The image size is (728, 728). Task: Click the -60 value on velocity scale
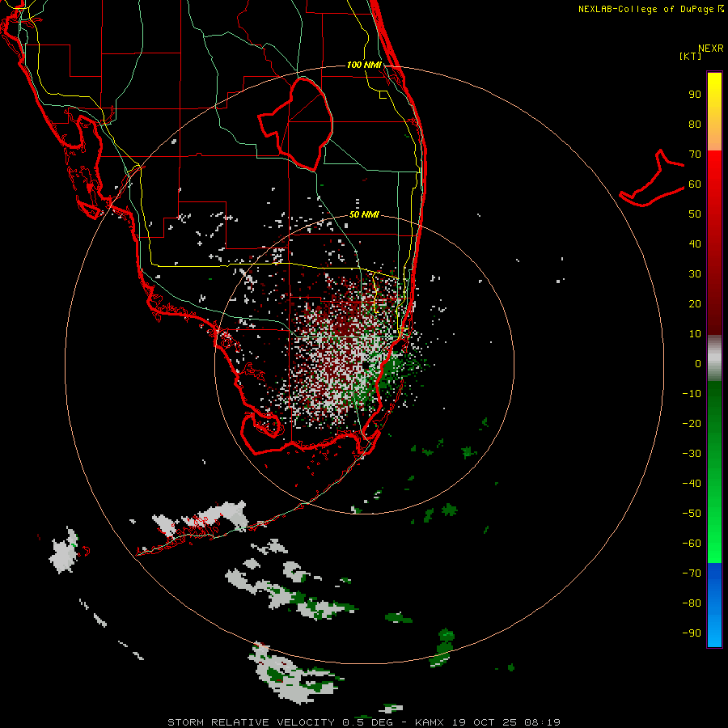coord(692,544)
